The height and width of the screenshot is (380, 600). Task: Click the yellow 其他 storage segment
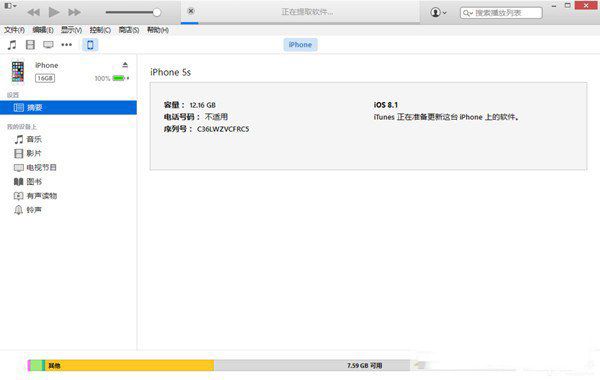(x=129, y=365)
